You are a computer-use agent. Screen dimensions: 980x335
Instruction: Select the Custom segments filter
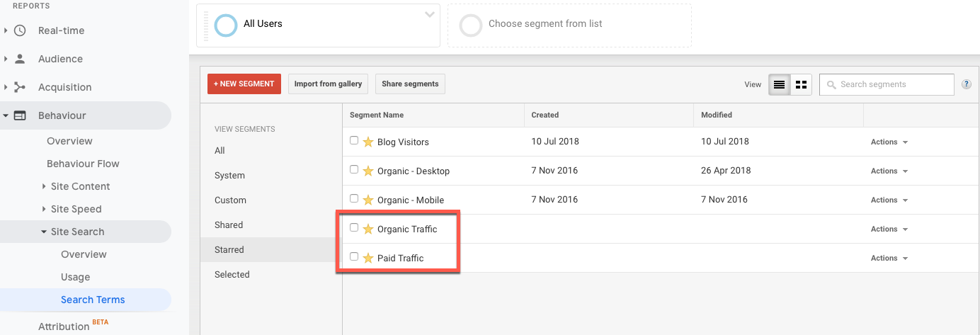[230, 200]
